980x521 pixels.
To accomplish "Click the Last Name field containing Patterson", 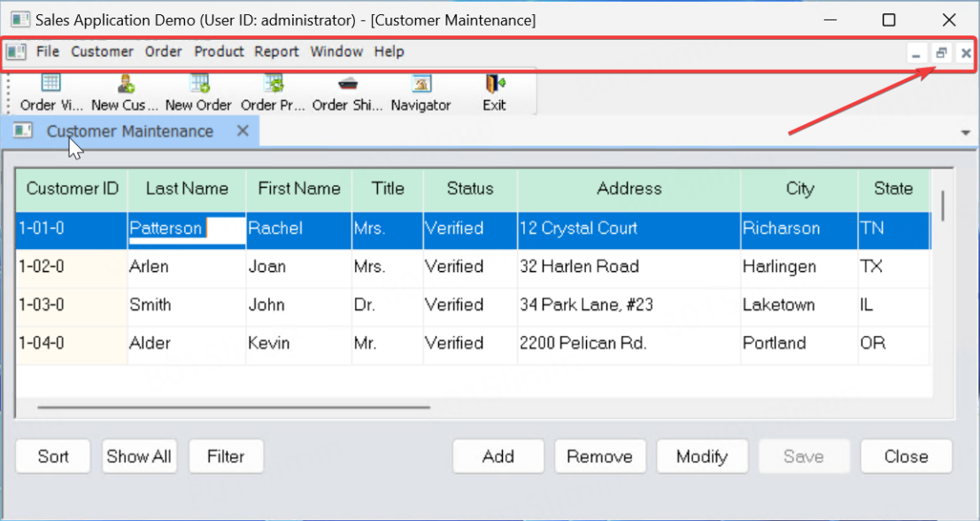I will (186, 229).
